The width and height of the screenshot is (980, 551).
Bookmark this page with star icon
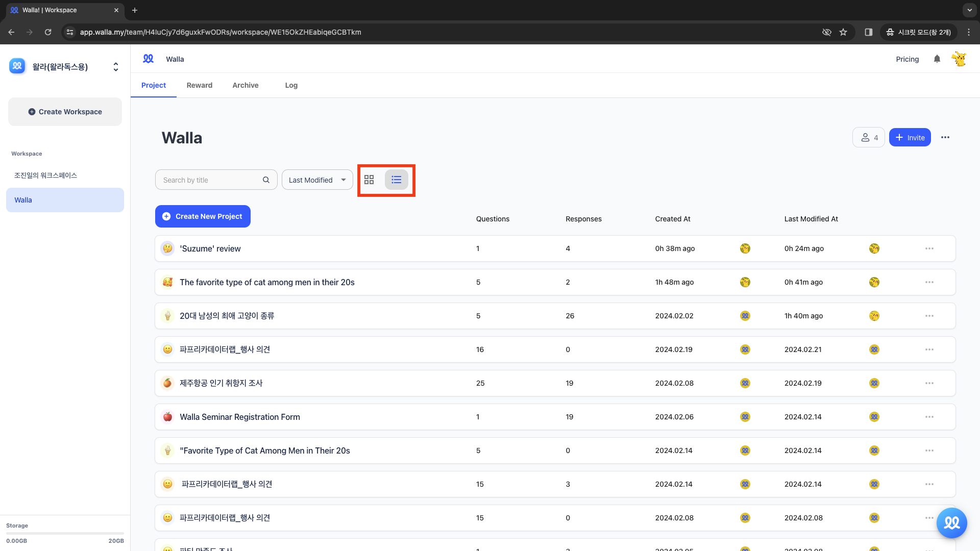click(x=843, y=32)
